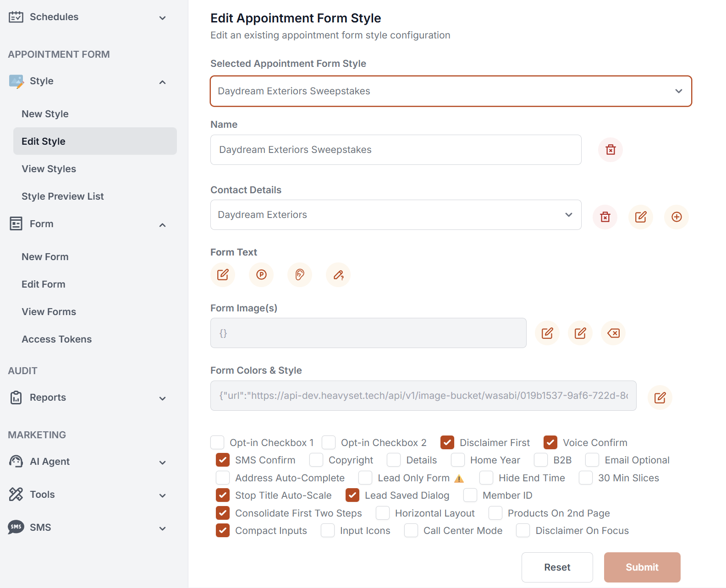Click the SMS speech bubble icon
726x588 pixels.
click(16, 528)
